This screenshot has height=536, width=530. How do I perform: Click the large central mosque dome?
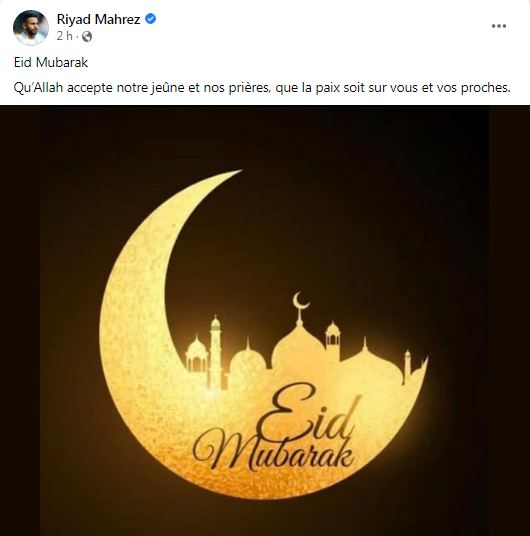pyautogui.click(x=299, y=347)
